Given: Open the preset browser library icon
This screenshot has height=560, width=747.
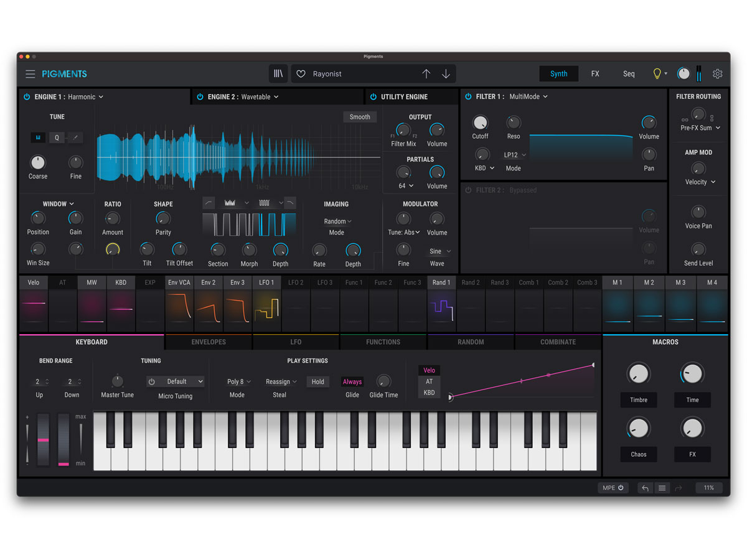Looking at the screenshot, I should [278, 73].
